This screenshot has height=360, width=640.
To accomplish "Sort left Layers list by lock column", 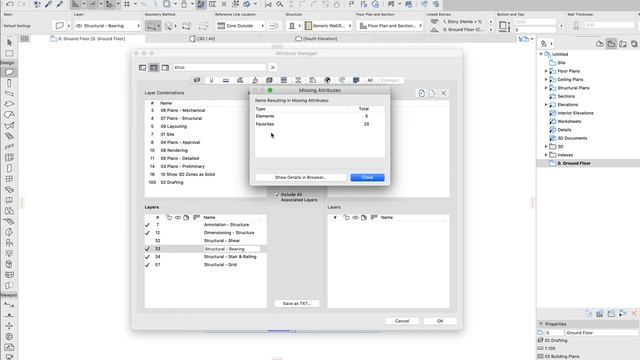I will point(169,218).
